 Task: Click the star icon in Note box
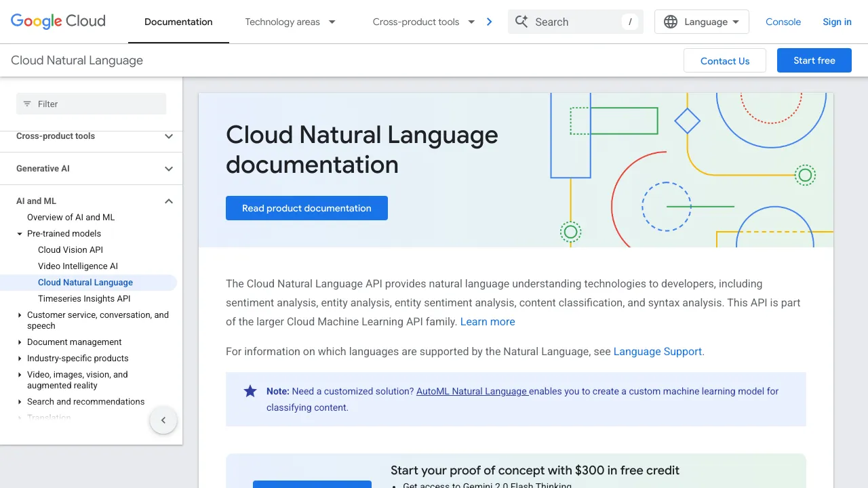(x=250, y=391)
